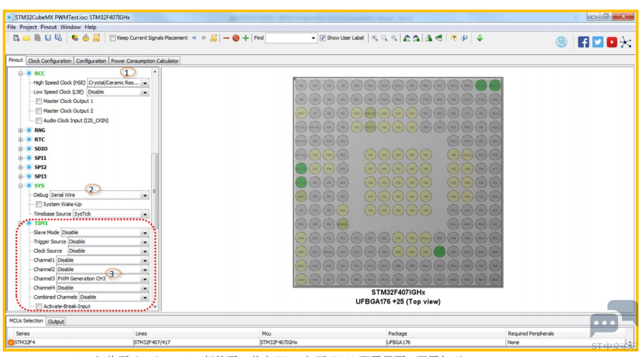Enable Keep Current Signals Placement checkbox

pos(112,38)
